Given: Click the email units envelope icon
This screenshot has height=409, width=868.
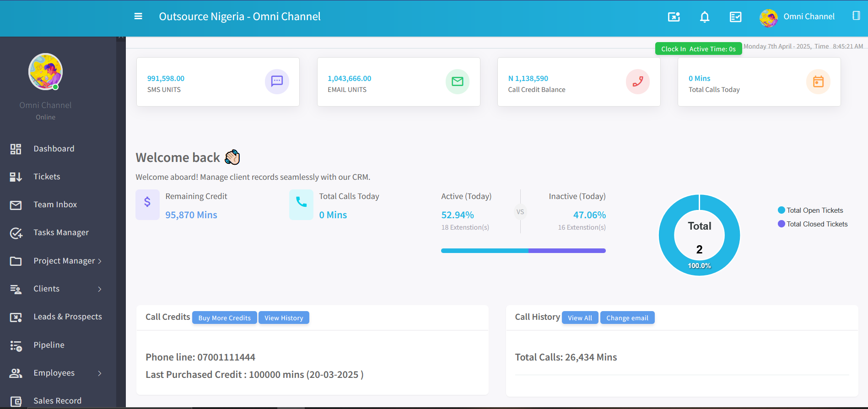Looking at the screenshot, I should point(457,81).
